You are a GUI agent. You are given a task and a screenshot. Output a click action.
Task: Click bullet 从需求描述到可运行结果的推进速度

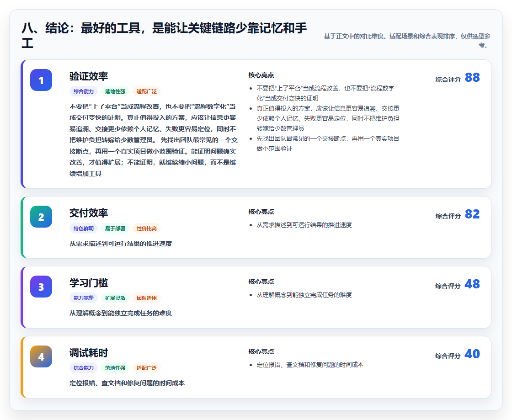coord(304,225)
